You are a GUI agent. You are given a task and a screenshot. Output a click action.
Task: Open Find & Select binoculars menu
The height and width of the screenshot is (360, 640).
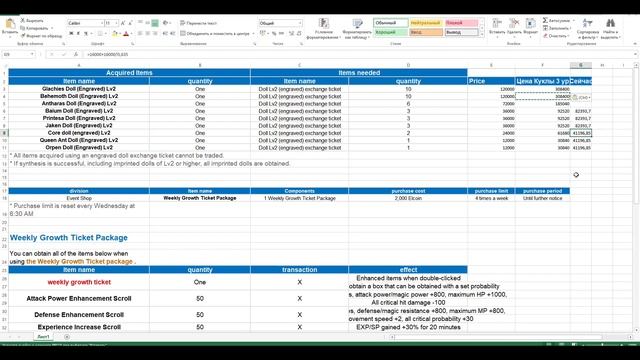pyautogui.click(x=610, y=29)
